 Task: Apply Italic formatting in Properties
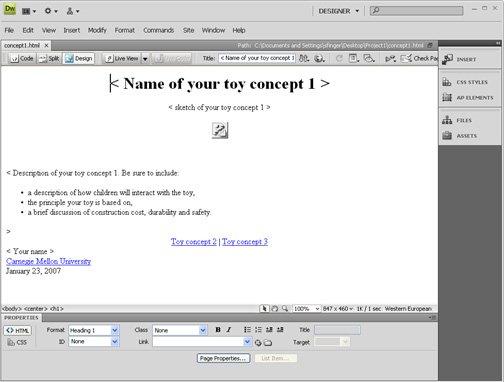tap(229, 330)
